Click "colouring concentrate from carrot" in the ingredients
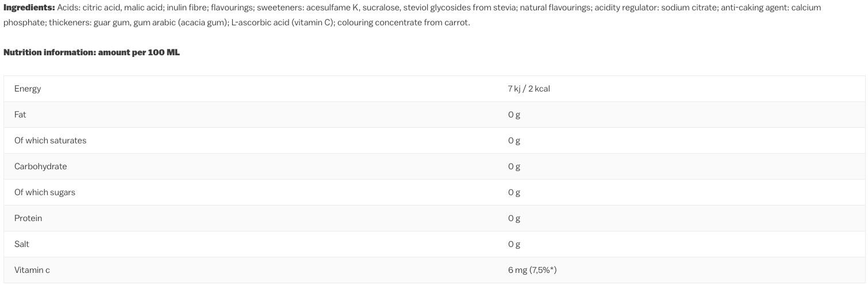 (x=402, y=22)
